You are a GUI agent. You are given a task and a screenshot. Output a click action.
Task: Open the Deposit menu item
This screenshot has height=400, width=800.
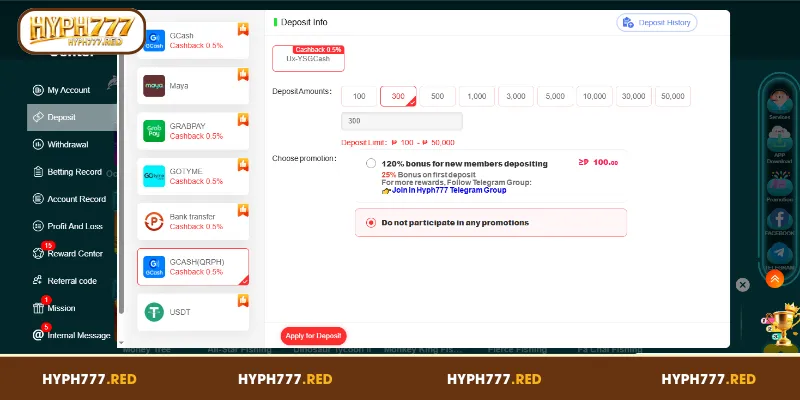(x=72, y=117)
